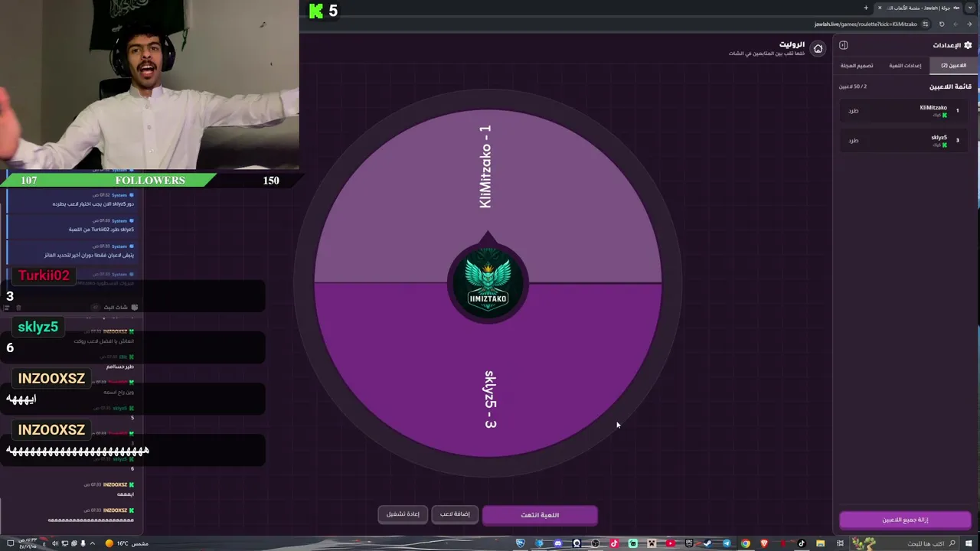Select the Jawlah browser tab

click(x=919, y=8)
